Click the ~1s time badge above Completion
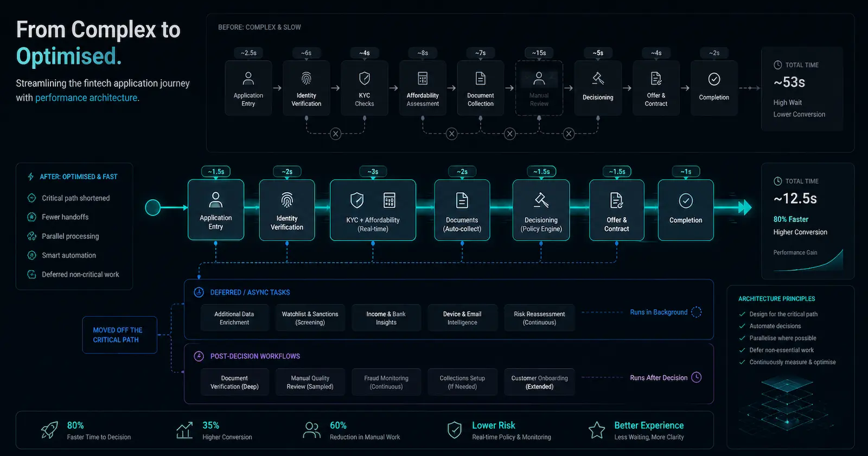868x456 pixels. click(686, 172)
